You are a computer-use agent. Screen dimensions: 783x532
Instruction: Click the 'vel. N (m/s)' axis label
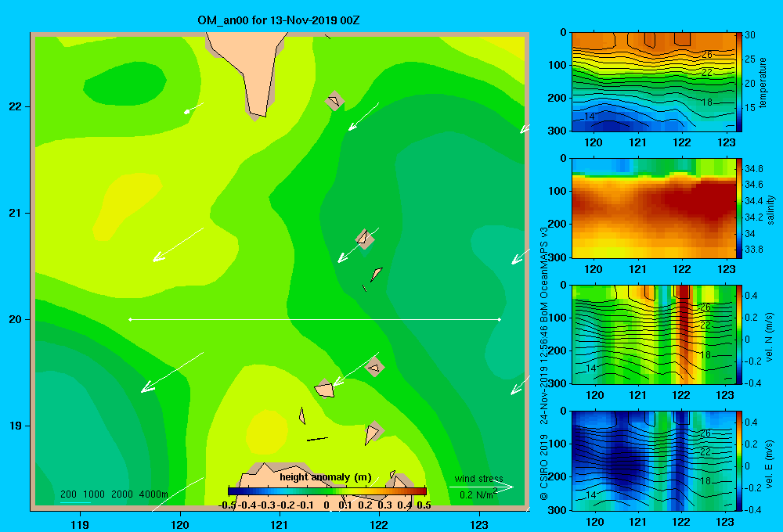(x=769, y=337)
